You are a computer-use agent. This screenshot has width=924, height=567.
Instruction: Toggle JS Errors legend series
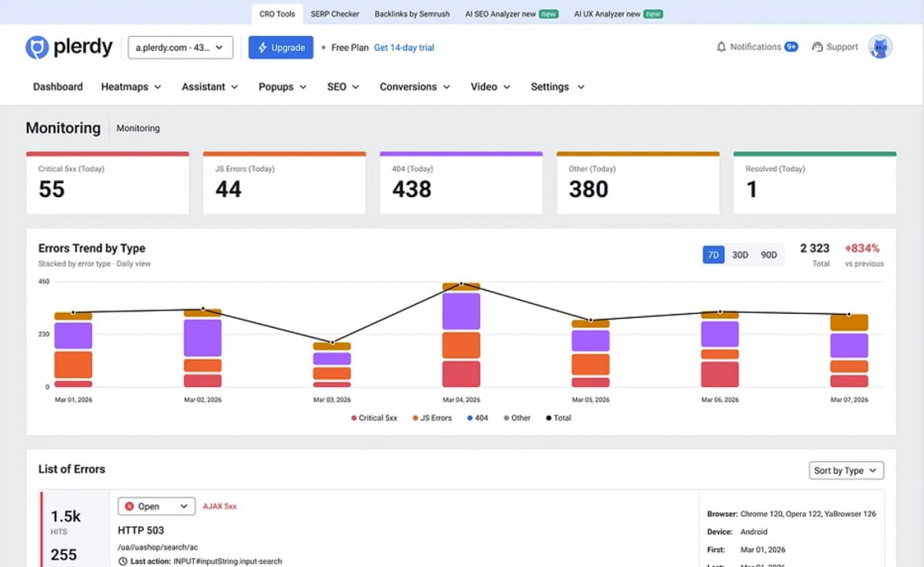pyautogui.click(x=432, y=418)
